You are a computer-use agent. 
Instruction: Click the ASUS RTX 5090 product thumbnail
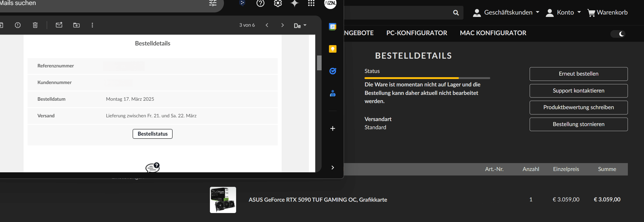pyautogui.click(x=223, y=200)
